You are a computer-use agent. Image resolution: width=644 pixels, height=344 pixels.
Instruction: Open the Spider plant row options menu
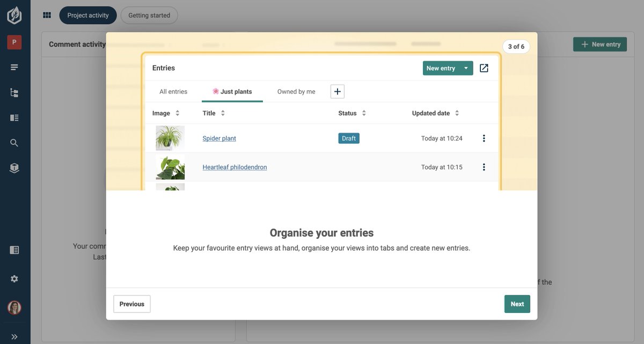point(484,138)
